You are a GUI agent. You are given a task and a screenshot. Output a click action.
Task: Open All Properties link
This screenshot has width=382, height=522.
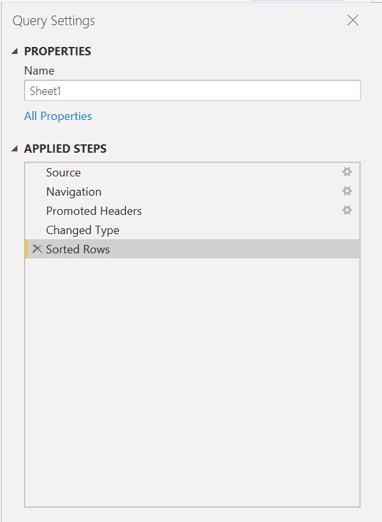(58, 116)
